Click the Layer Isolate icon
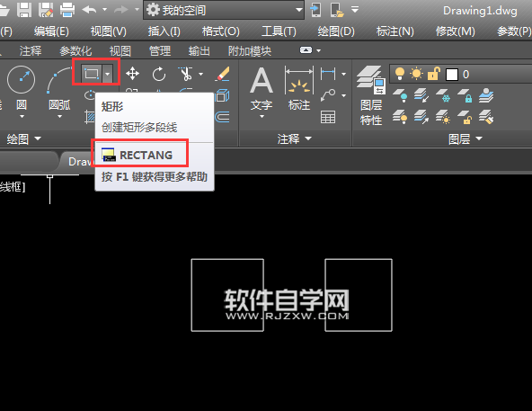 pos(421,95)
